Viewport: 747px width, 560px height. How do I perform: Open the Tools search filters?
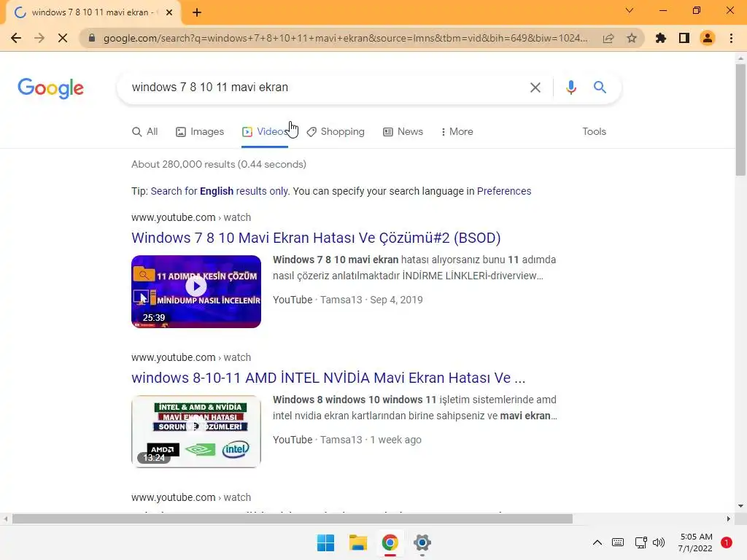click(x=594, y=131)
